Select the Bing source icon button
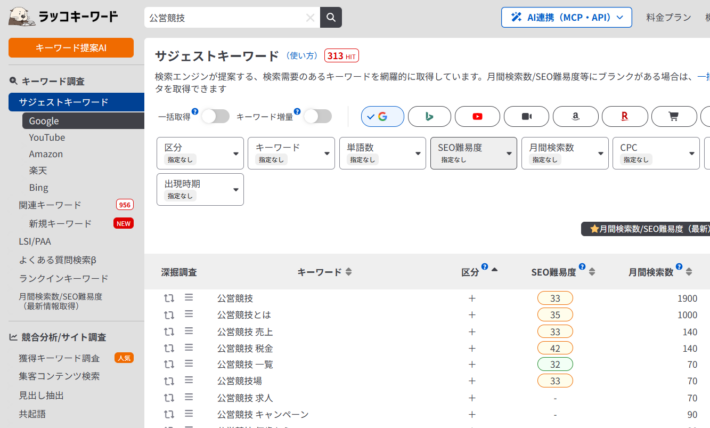The width and height of the screenshot is (710, 428). [429, 116]
